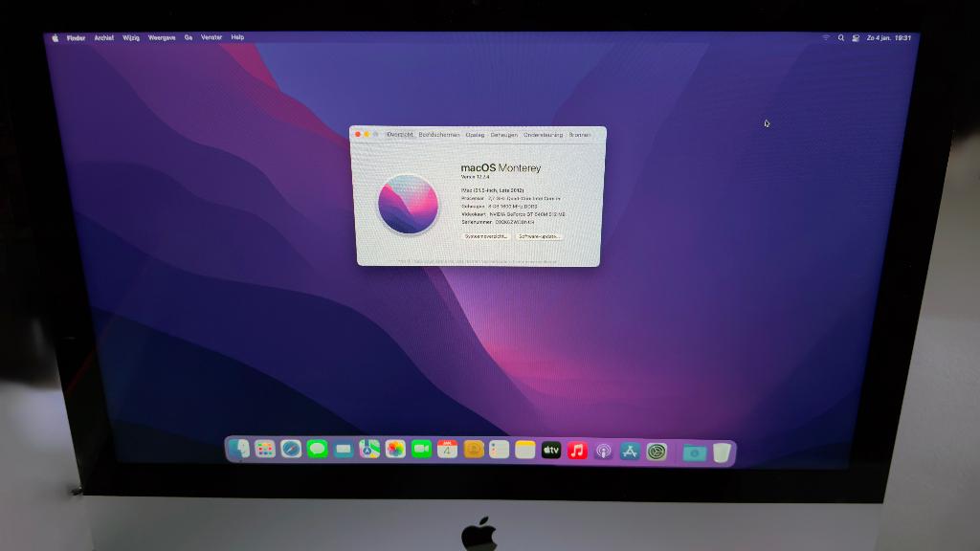Open Calendar in the dock

point(447,450)
